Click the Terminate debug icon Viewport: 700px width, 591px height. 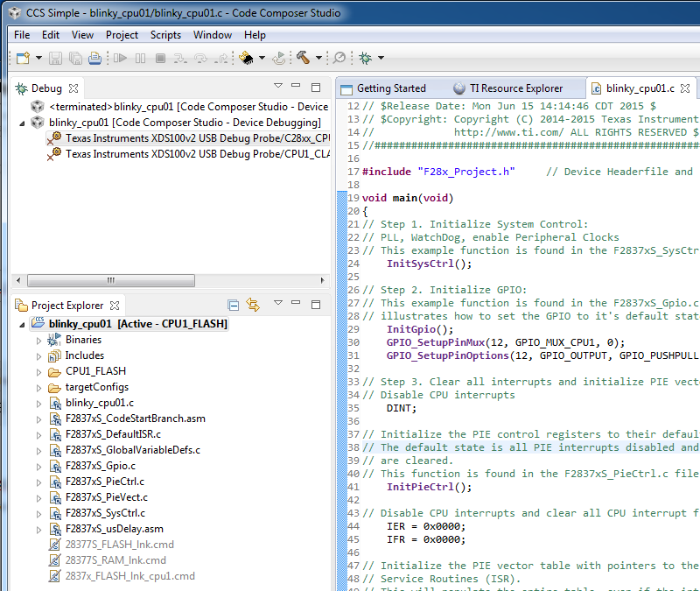click(161, 58)
